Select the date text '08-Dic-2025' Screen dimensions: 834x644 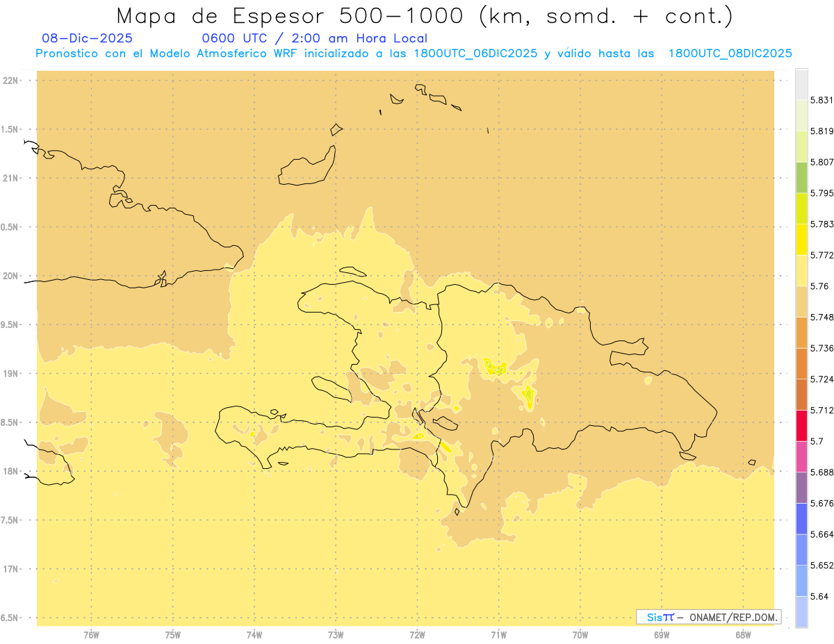[88, 38]
